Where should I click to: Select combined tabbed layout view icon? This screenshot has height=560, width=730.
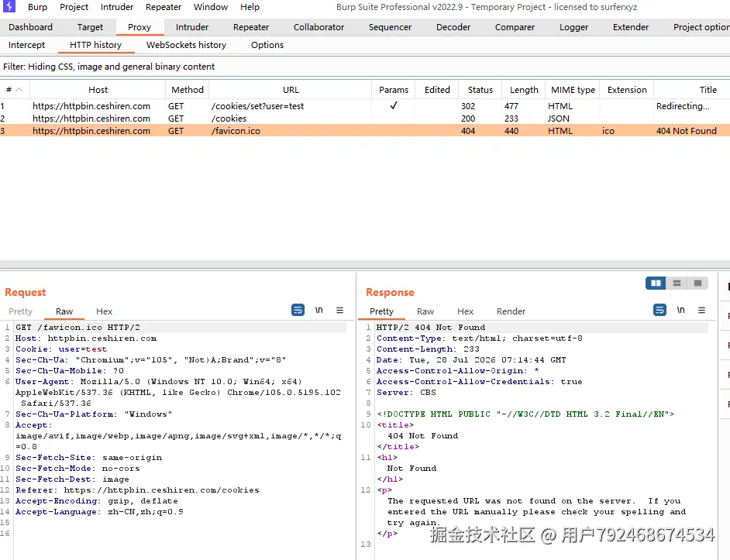pyautogui.click(x=697, y=283)
